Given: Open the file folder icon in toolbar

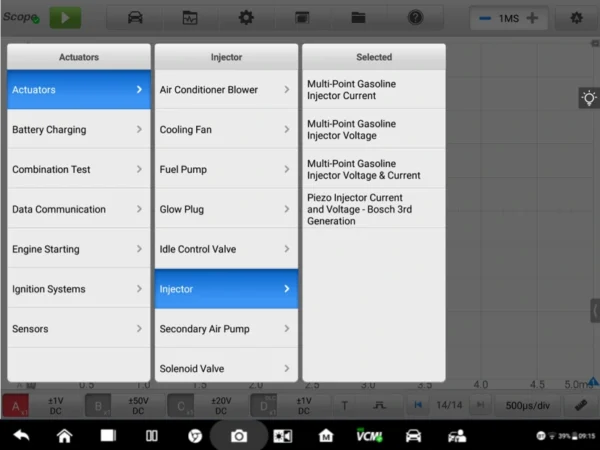Looking at the screenshot, I should [x=358, y=18].
